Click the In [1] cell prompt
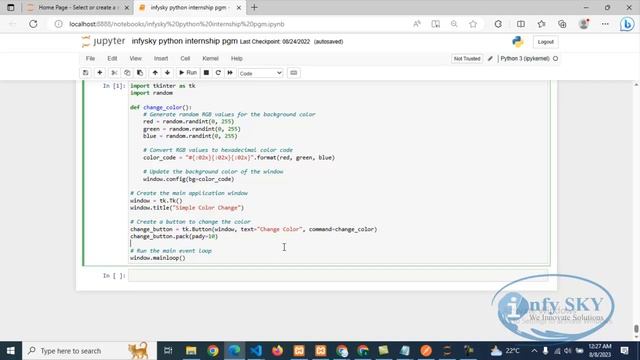 [x=114, y=86]
